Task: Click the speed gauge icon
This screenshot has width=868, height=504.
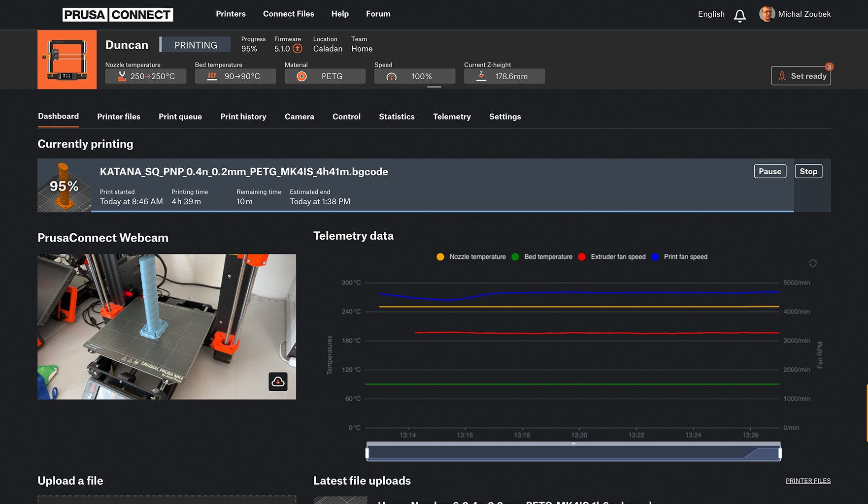Action: point(391,76)
